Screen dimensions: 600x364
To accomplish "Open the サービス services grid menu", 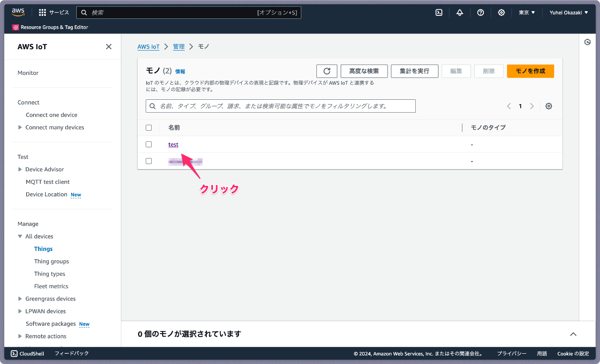I will [x=54, y=12].
